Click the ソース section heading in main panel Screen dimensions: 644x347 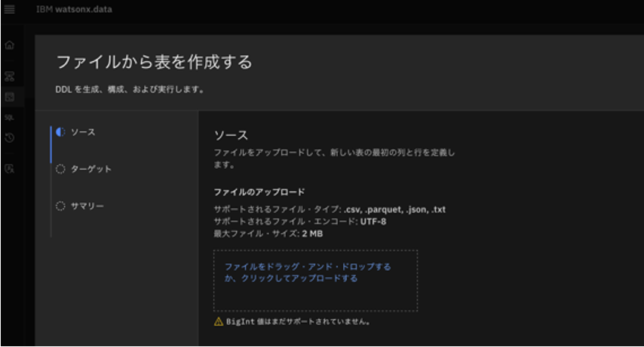click(x=231, y=135)
